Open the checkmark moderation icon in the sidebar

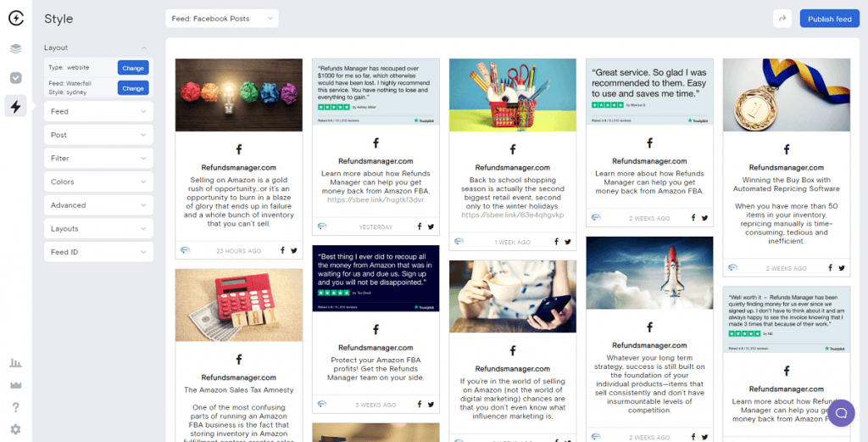(x=15, y=77)
